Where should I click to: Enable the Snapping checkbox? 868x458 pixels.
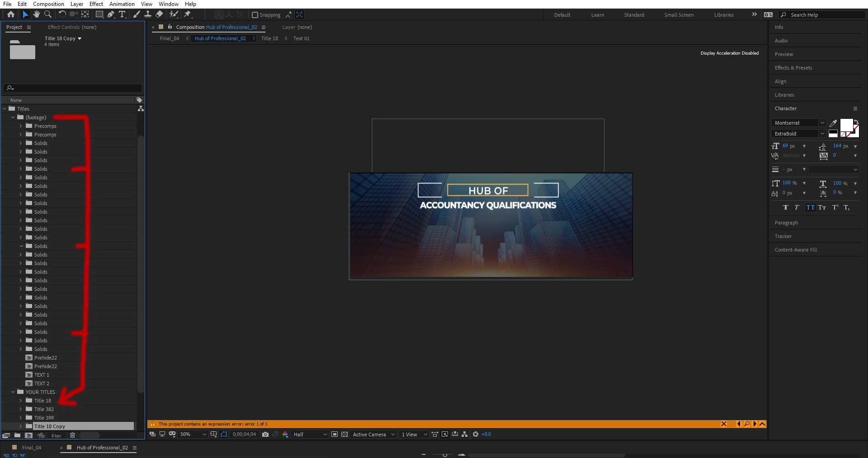pos(255,15)
